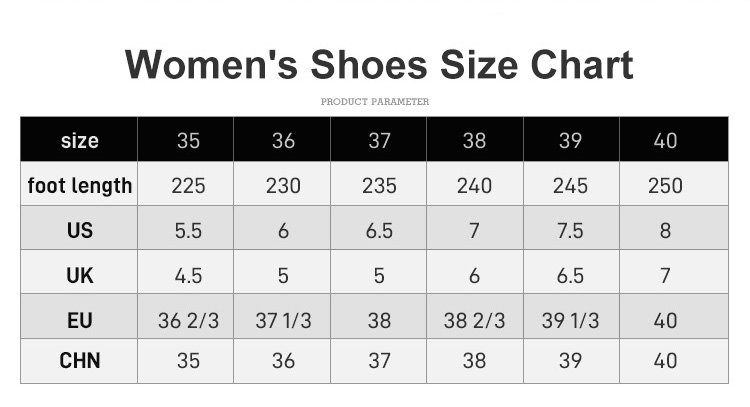Click the EU size 36 2/3 cell
Image resolution: width=750 pixels, height=407 pixels.
point(188,320)
